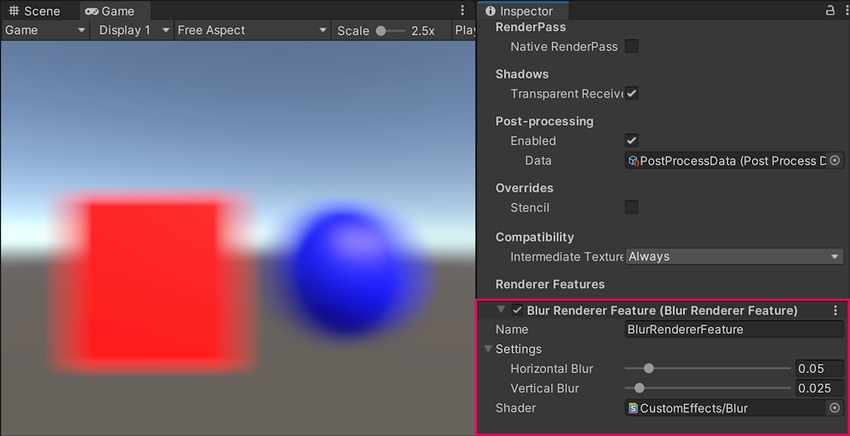
Task: Open the Inspector panel three-dot menu
Action: tap(843, 10)
